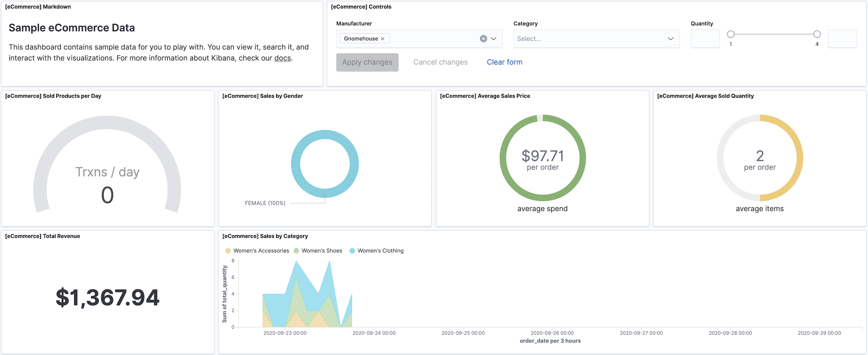Viewport: 868px width, 355px height.
Task: Click the Quantity minimum input field
Action: 705,39
